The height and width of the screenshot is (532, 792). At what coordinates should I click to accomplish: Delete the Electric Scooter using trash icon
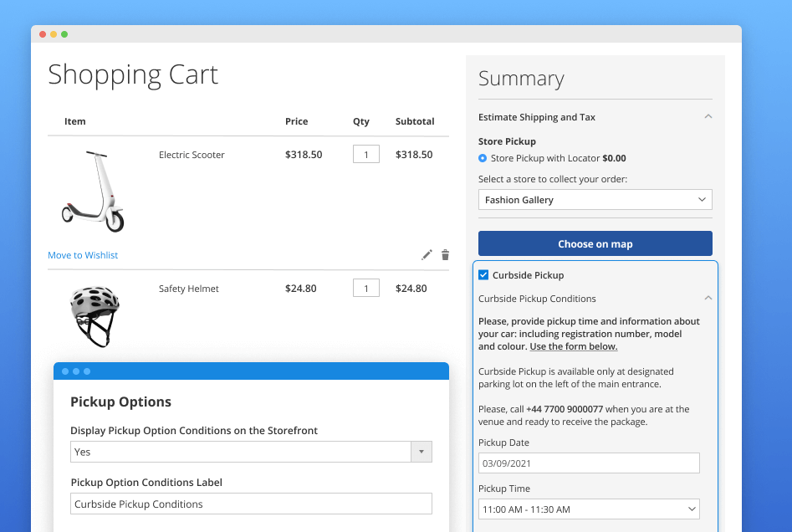[x=445, y=255]
